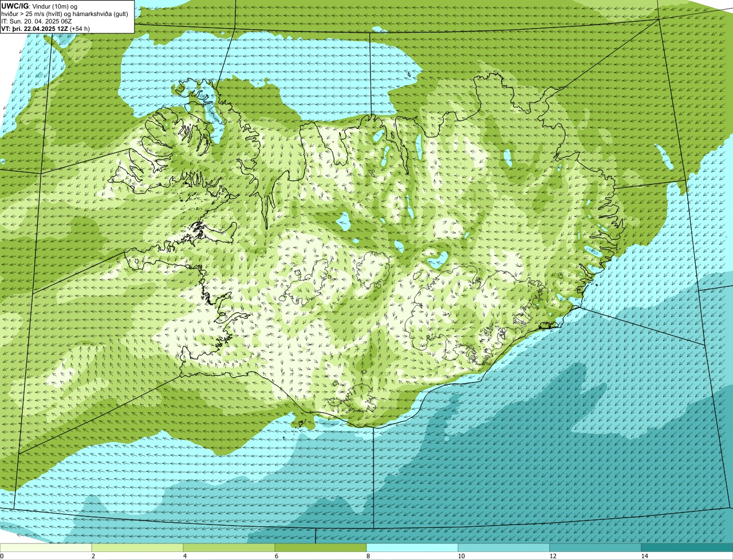
Task: Click the "UWC/IG: Vindur (10m) og" title line
Action: click(40, 6)
